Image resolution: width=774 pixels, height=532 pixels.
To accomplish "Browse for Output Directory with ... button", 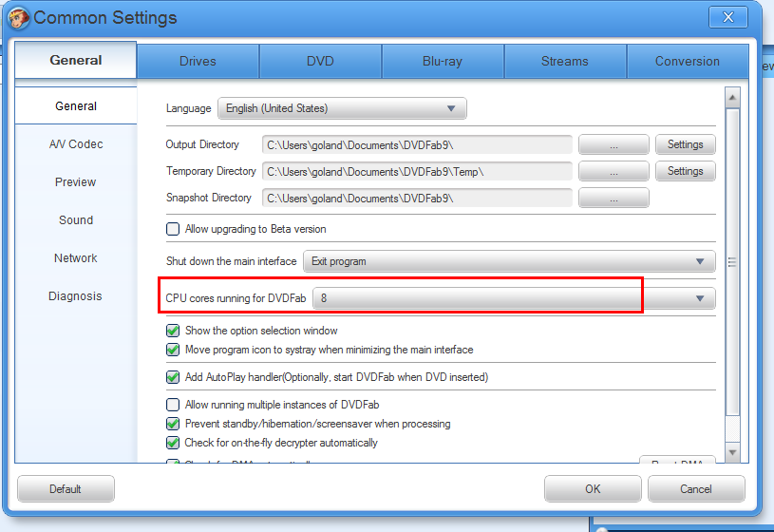I will [614, 144].
